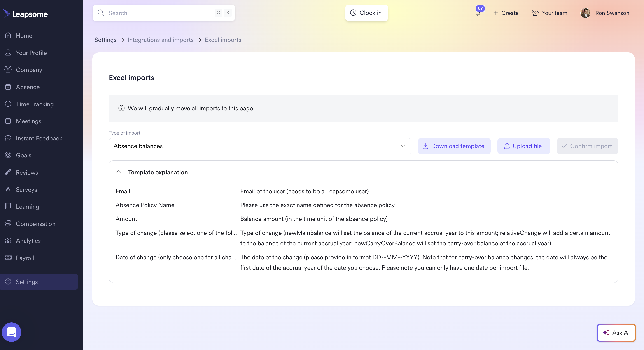
Task: Click the Goals target icon
Action: (8, 155)
